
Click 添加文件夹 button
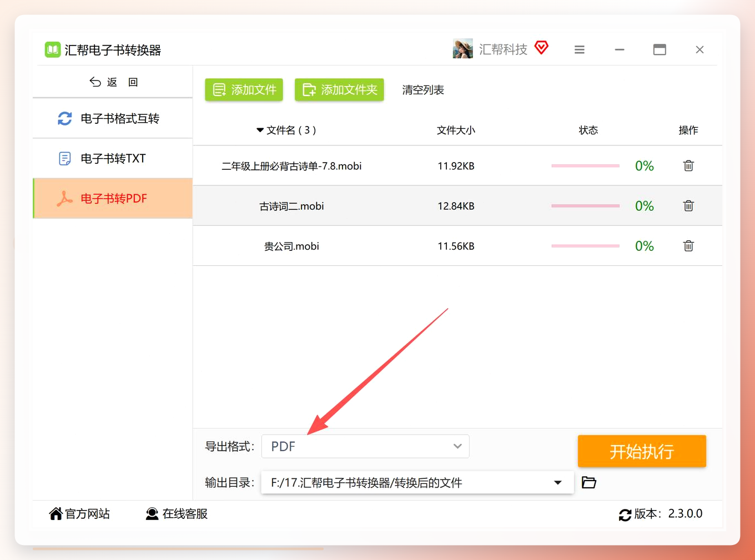point(339,90)
